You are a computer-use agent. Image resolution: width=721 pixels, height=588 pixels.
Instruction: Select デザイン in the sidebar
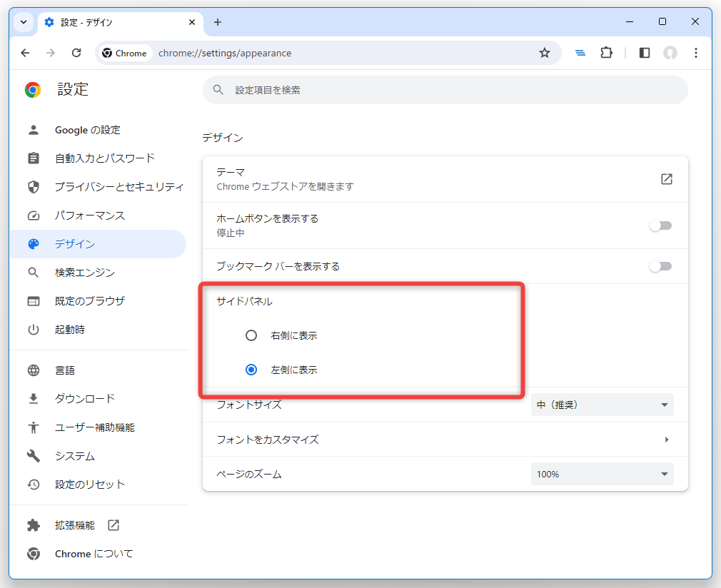98,244
